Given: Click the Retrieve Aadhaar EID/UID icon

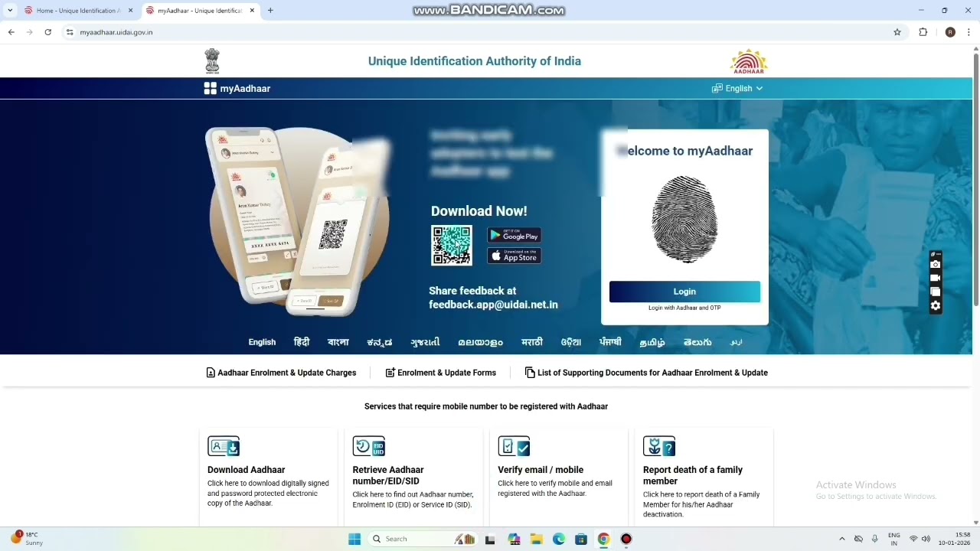Looking at the screenshot, I should 369,446.
